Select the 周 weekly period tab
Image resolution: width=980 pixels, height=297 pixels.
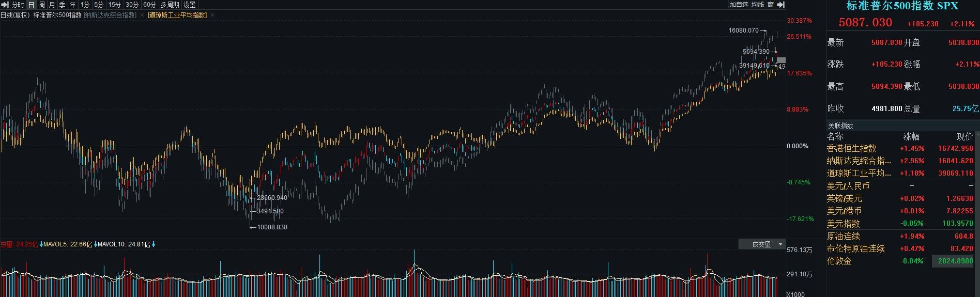[41, 5]
